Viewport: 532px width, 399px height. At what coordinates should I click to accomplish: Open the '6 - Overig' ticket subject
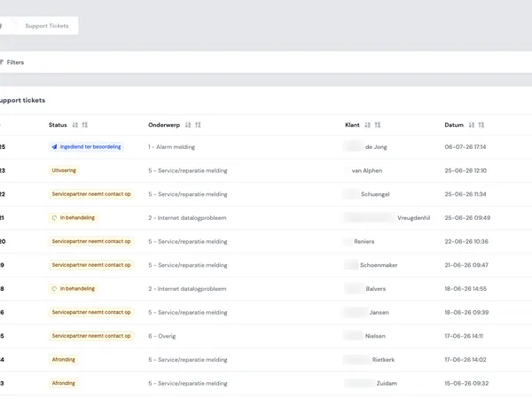click(x=162, y=336)
